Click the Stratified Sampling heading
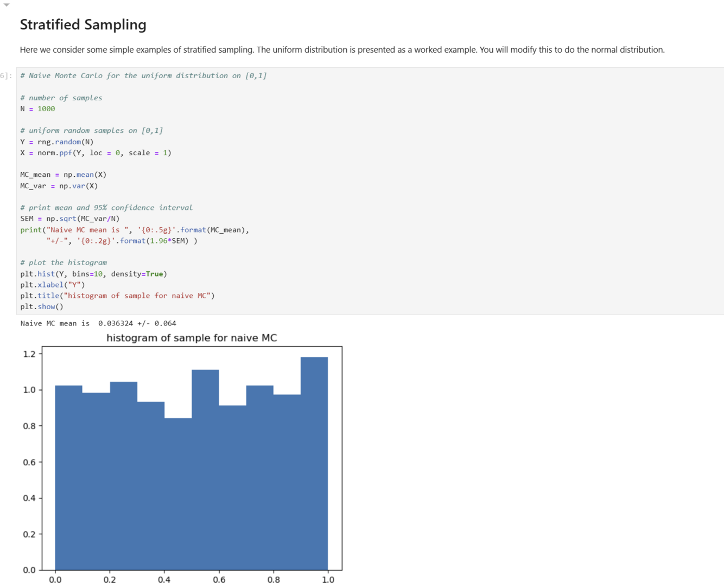This screenshot has height=588, width=724. tap(83, 25)
